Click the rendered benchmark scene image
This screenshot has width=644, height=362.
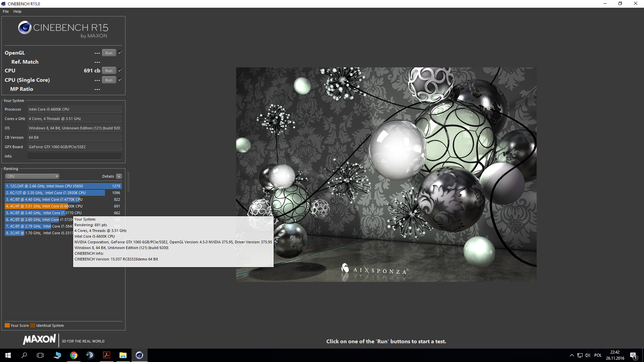(x=386, y=174)
